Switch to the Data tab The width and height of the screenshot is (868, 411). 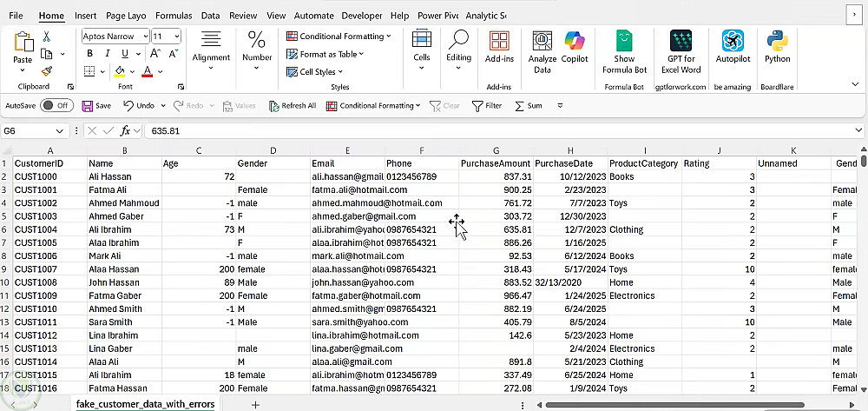tap(210, 16)
